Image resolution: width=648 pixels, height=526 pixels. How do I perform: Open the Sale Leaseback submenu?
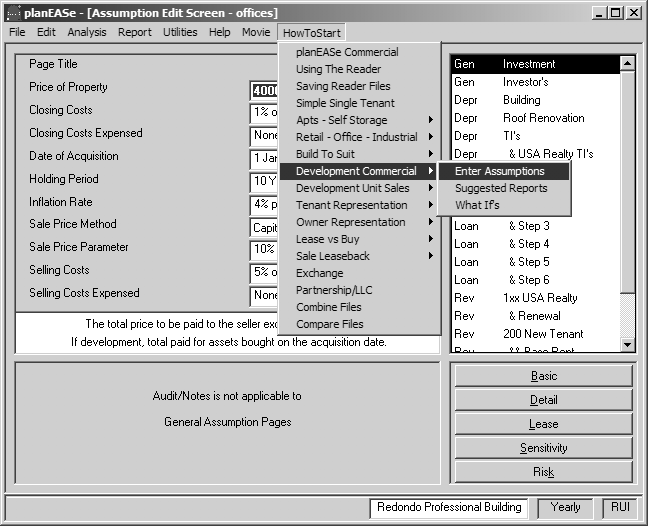click(357, 256)
